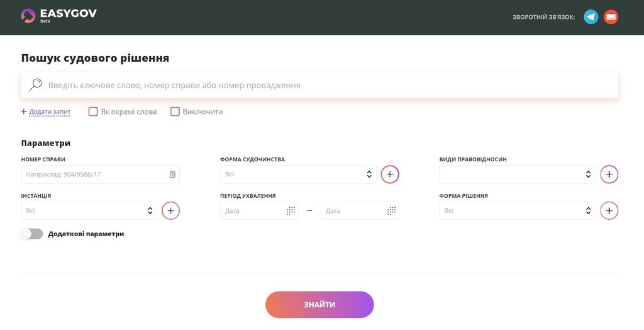The width and height of the screenshot is (644, 330).
Task: Click plus button next to Види правовідносин
Action: coord(609,174)
